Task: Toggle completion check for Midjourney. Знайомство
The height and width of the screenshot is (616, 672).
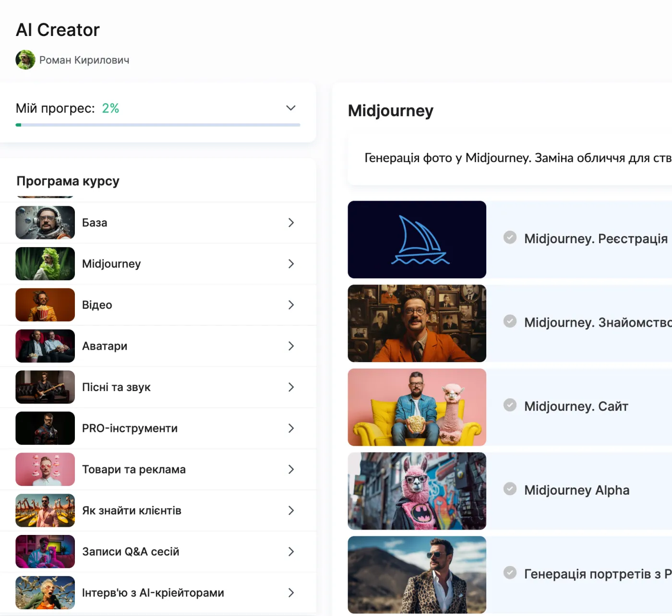Action: click(510, 321)
